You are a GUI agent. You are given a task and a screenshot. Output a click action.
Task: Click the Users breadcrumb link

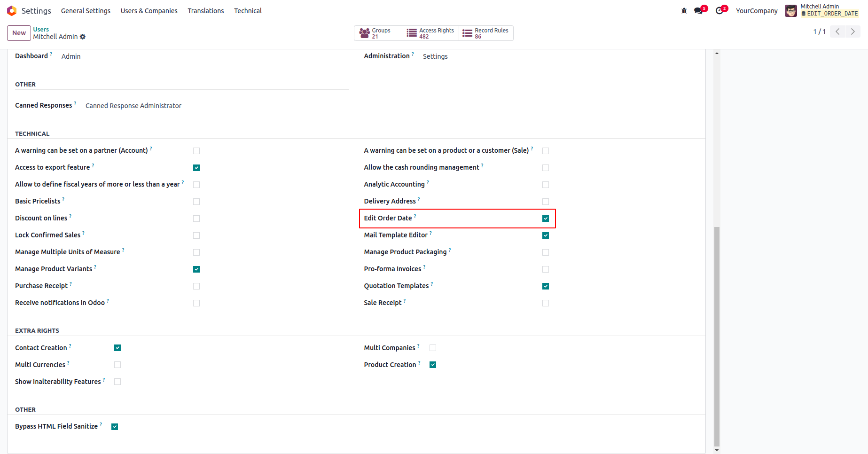[x=41, y=29]
